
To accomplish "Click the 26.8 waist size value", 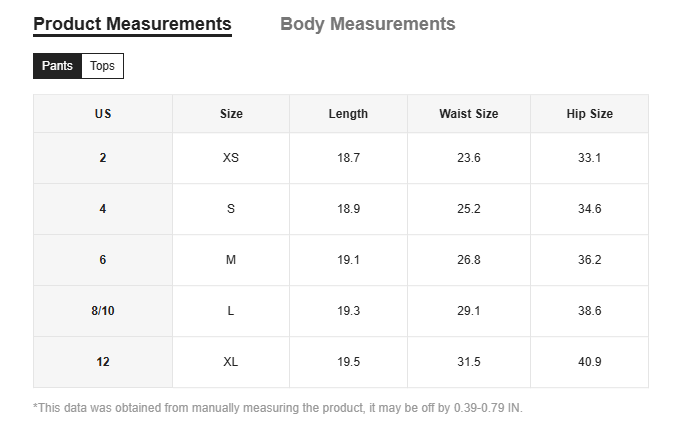I will coord(468,260).
